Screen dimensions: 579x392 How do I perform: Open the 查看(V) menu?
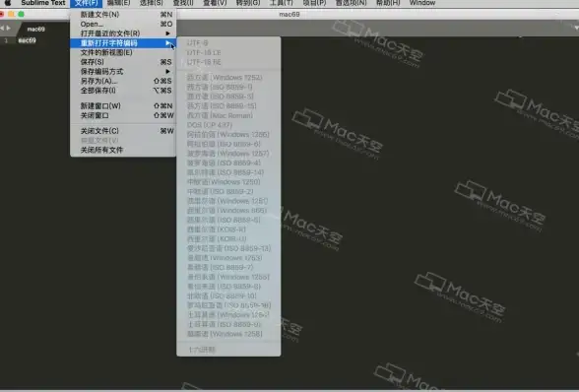215,3
